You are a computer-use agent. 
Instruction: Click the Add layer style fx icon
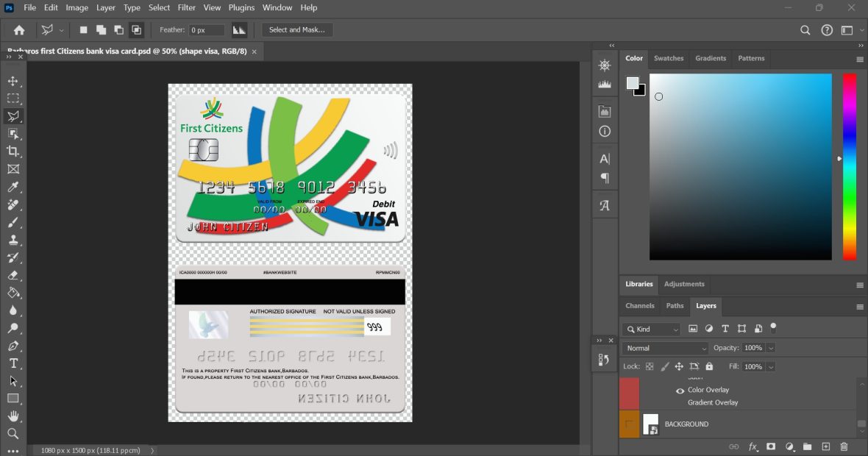click(x=752, y=446)
